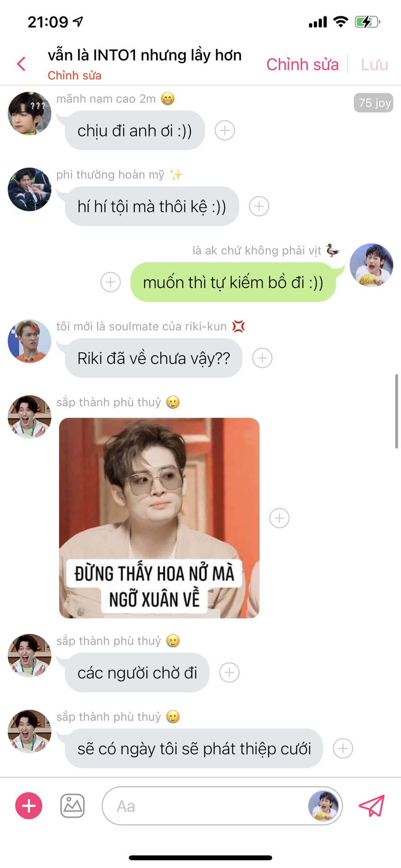Tap plus beside "Riki đã về chưa vậy??"
Viewport: 401px width, 868px height.
coord(262,358)
